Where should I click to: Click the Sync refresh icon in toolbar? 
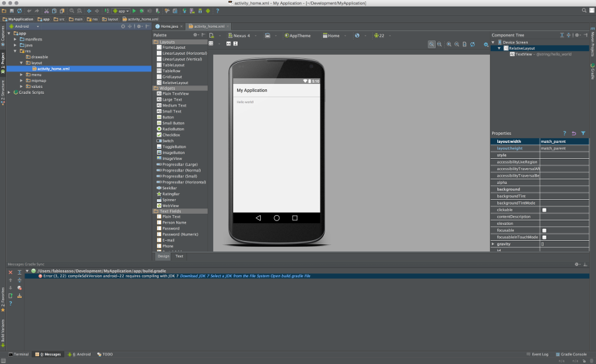pyautogui.click(x=19, y=11)
